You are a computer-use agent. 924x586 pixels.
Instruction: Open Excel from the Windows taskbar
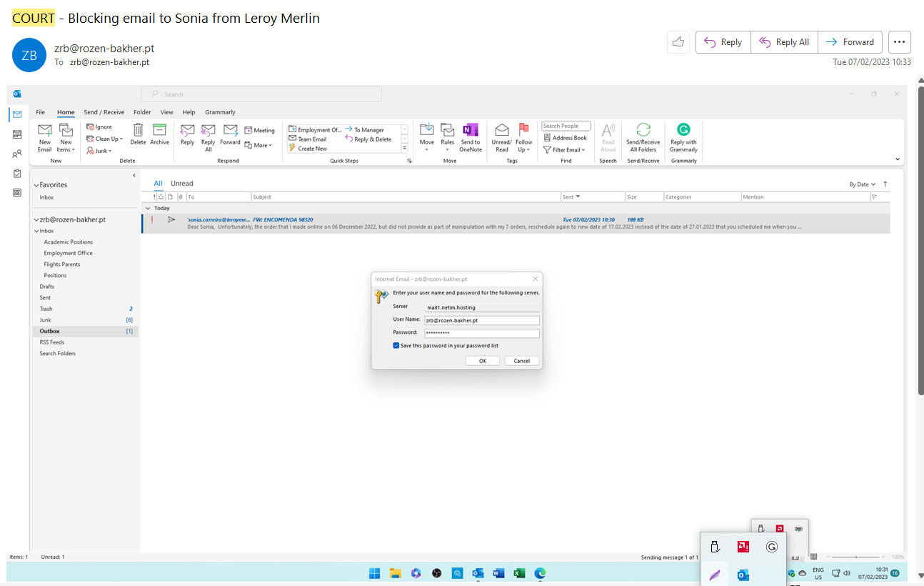pos(519,573)
